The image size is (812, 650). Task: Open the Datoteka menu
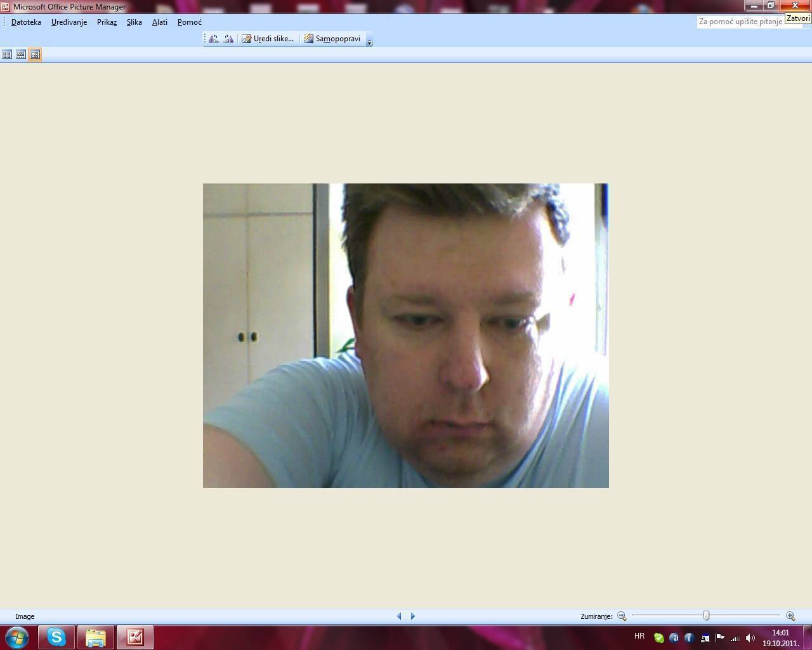click(x=26, y=22)
